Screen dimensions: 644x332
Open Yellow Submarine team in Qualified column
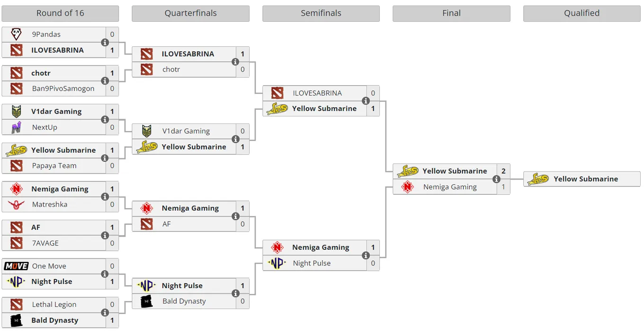pos(586,179)
